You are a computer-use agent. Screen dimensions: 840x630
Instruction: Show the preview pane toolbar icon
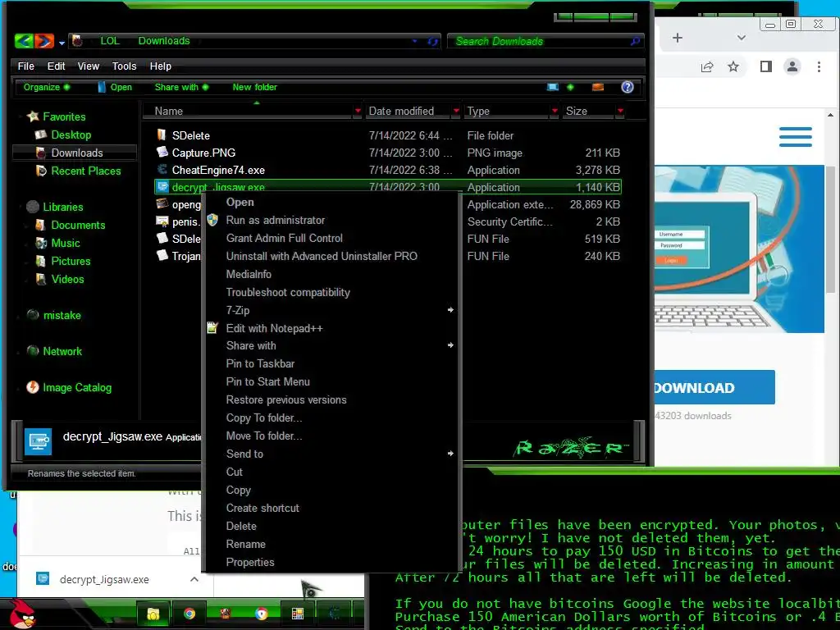tap(598, 87)
